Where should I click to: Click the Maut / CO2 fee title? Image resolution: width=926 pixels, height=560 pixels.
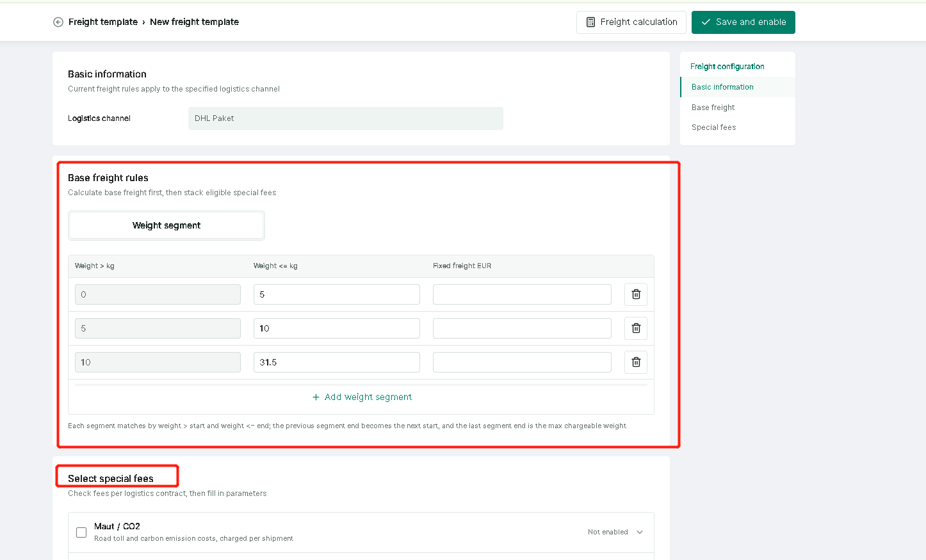pos(117,527)
